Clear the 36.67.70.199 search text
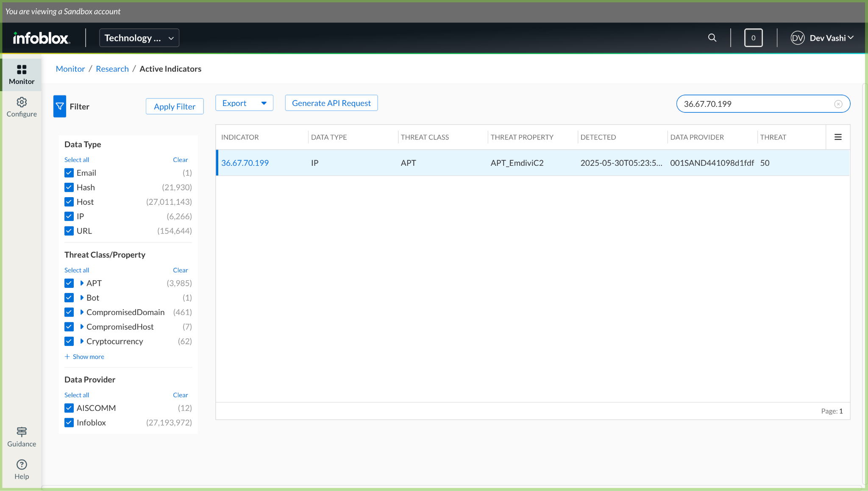 coord(838,104)
